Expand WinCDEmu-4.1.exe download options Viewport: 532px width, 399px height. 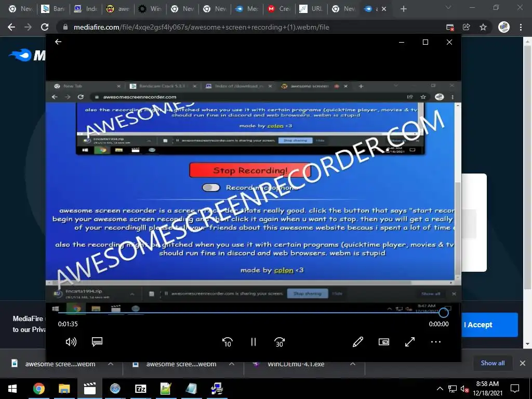pos(353,364)
